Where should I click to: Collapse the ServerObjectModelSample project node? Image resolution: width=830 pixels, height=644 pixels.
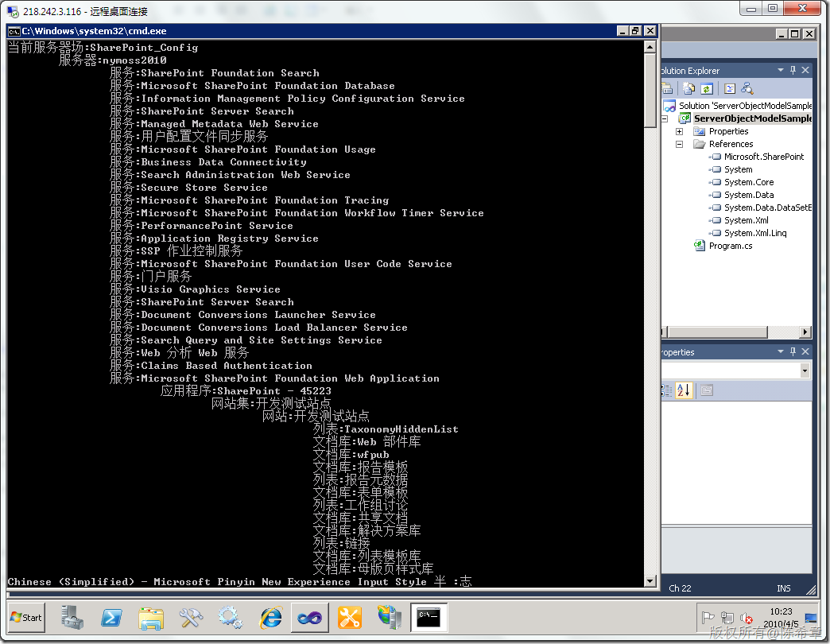[x=665, y=118]
